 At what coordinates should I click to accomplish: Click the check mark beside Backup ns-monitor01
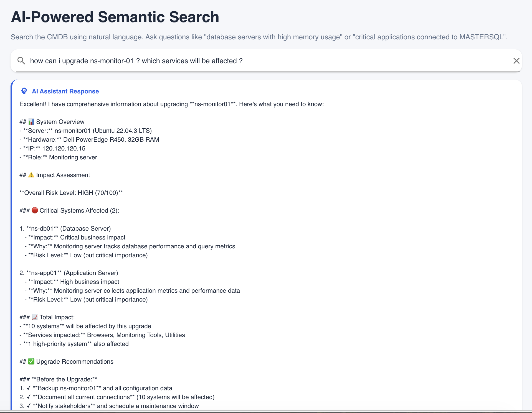(x=29, y=388)
